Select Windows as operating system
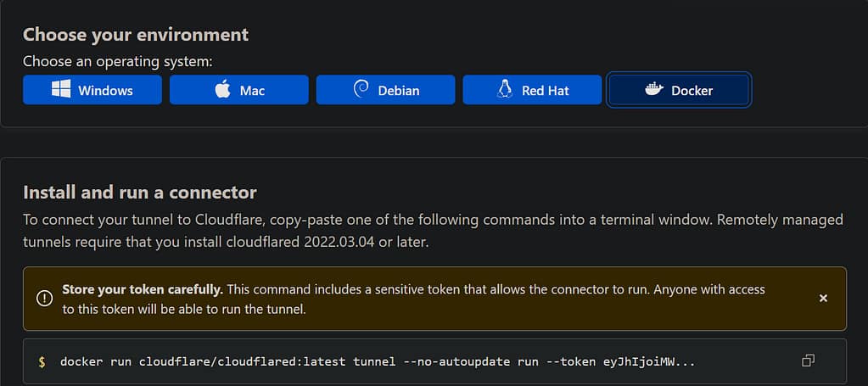 (x=92, y=90)
